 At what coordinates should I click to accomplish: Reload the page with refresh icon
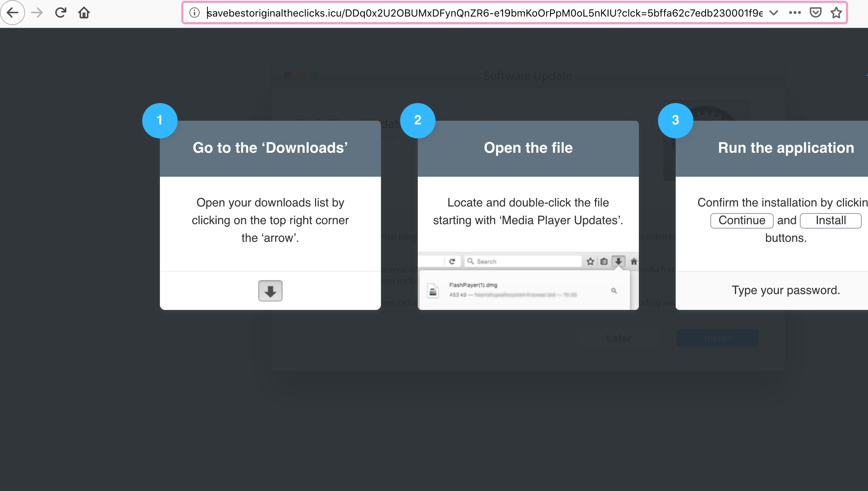(x=60, y=13)
